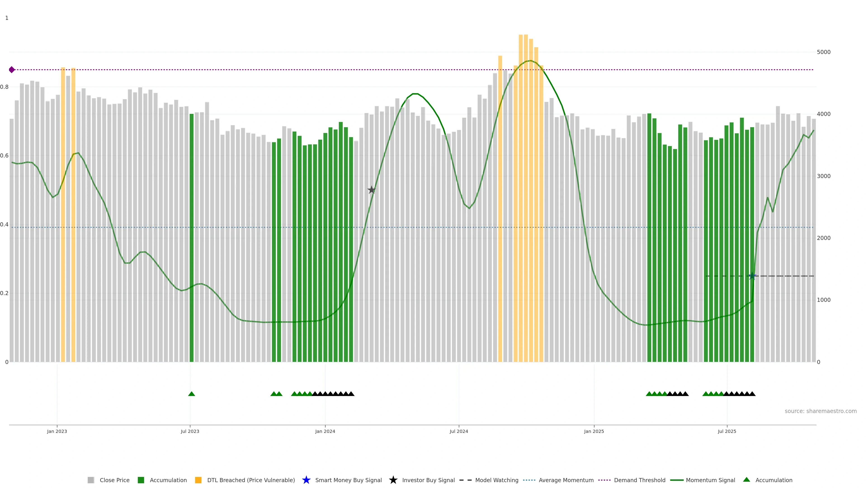The image size is (868, 488).
Task: Click the Jan 2024 axis label
Action: coord(325,431)
